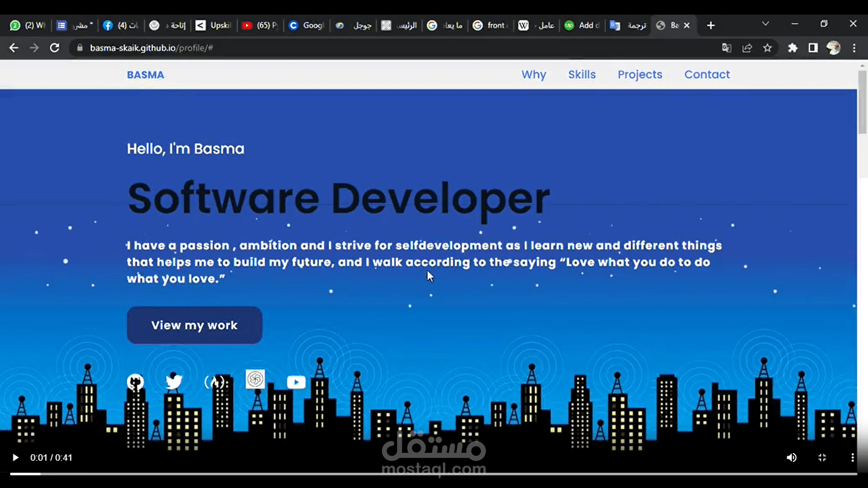868x488 pixels.
Task: Switch to the Facebook (4) tab
Action: tap(121, 25)
